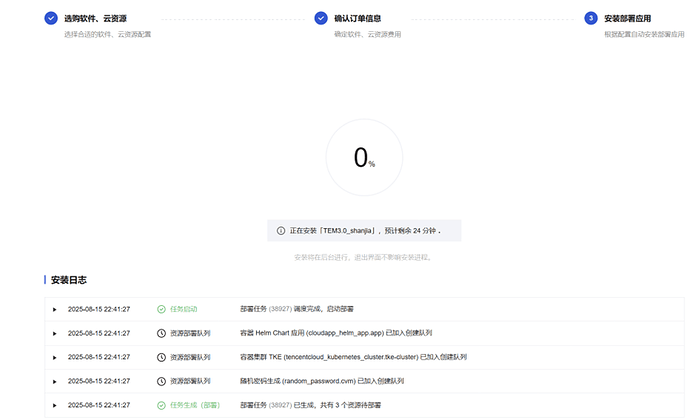
Task: Click the completed checkmark for 选购软件、云资源 step
Action: tap(51, 18)
